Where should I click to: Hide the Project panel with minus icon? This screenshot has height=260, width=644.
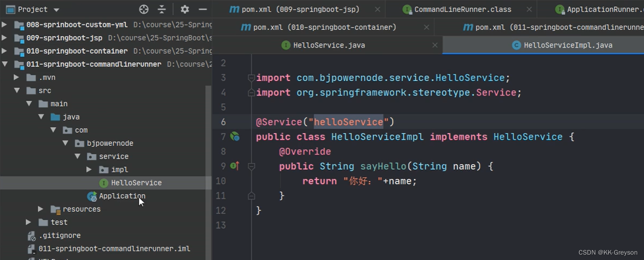click(203, 9)
